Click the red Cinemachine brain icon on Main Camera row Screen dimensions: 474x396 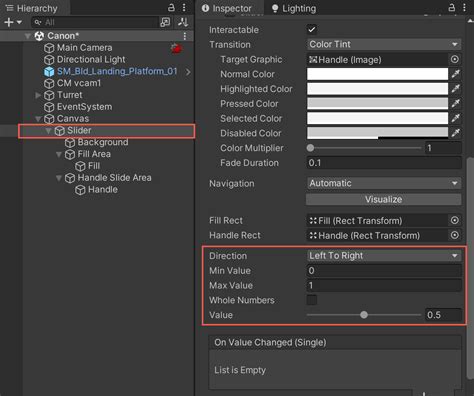pyautogui.click(x=176, y=48)
